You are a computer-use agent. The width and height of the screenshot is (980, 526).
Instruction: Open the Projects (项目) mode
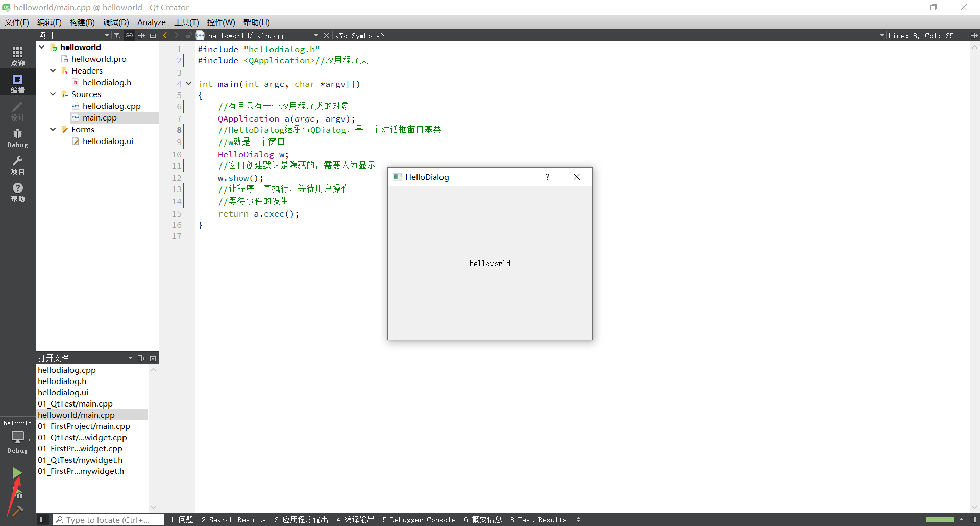click(x=17, y=164)
